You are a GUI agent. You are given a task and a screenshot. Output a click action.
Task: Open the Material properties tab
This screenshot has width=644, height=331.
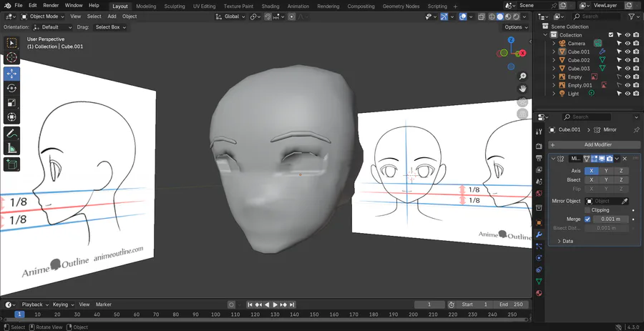pyautogui.click(x=540, y=293)
